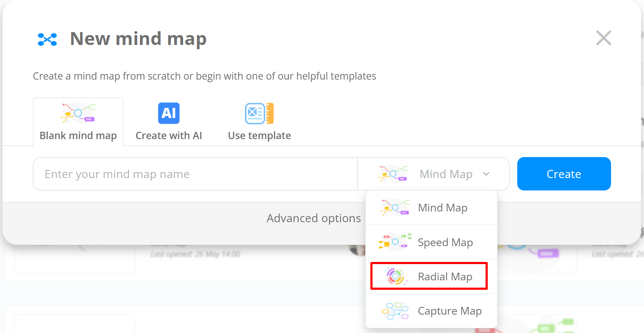
Task: Click the Radial Map layout icon
Action: (x=394, y=277)
